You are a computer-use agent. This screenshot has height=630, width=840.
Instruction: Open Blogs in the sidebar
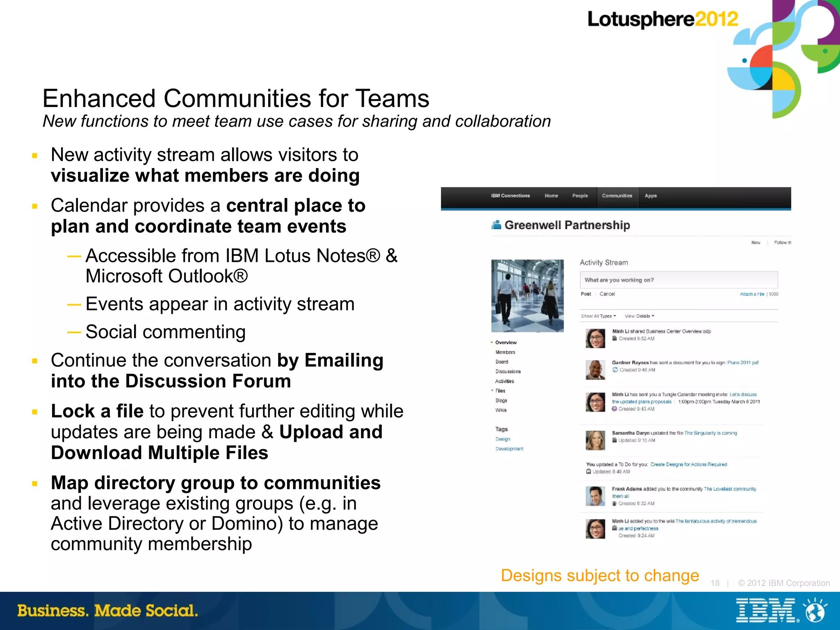pyautogui.click(x=501, y=400)
